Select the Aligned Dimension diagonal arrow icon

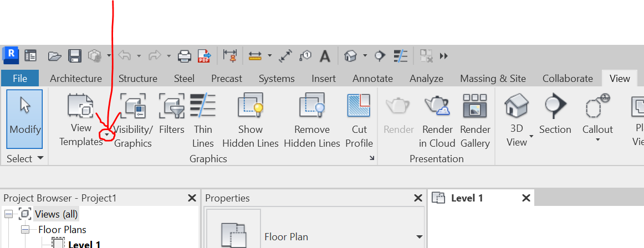point(285,56)
